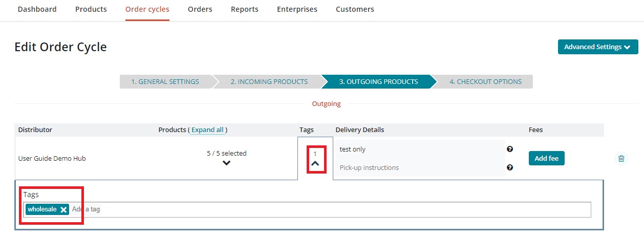
Task: Collapse the Tags panel chevron
Action: point(315,163)
